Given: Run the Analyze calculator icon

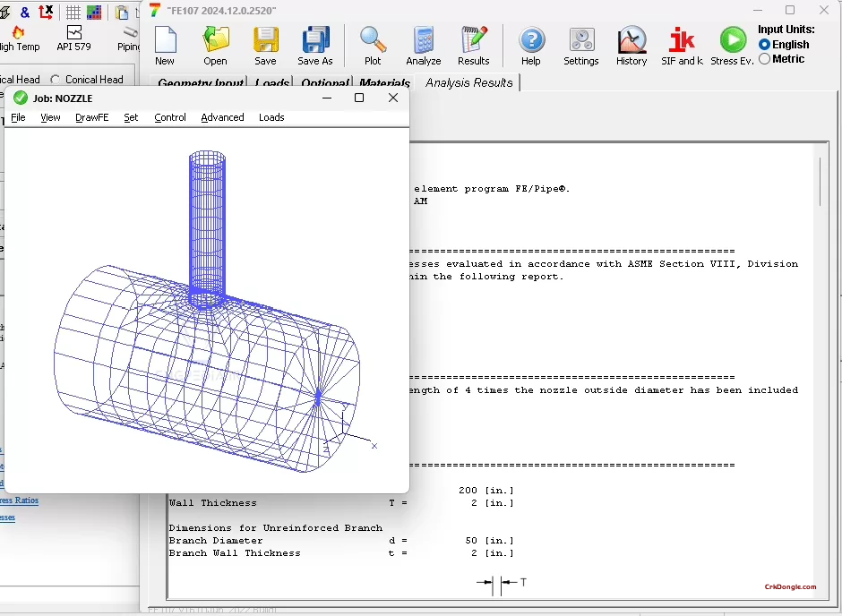Looking at the screenshot, I should pos(424,41).
